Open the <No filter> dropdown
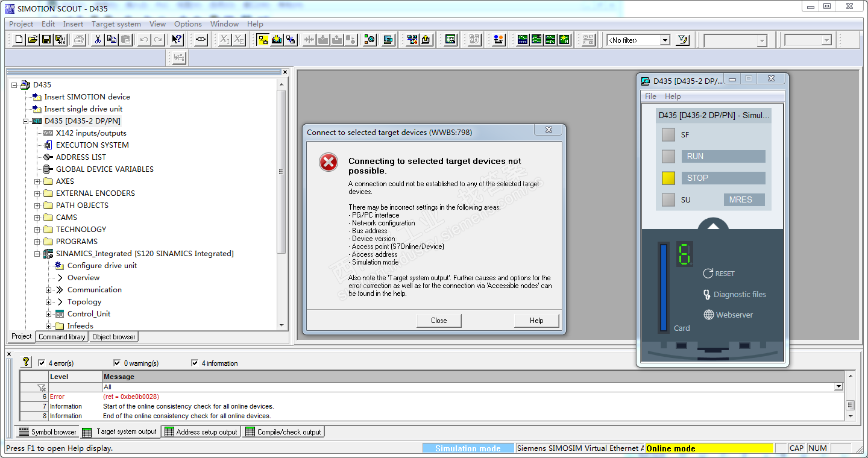This screenshot has width=868, height=458. point(665,40)
